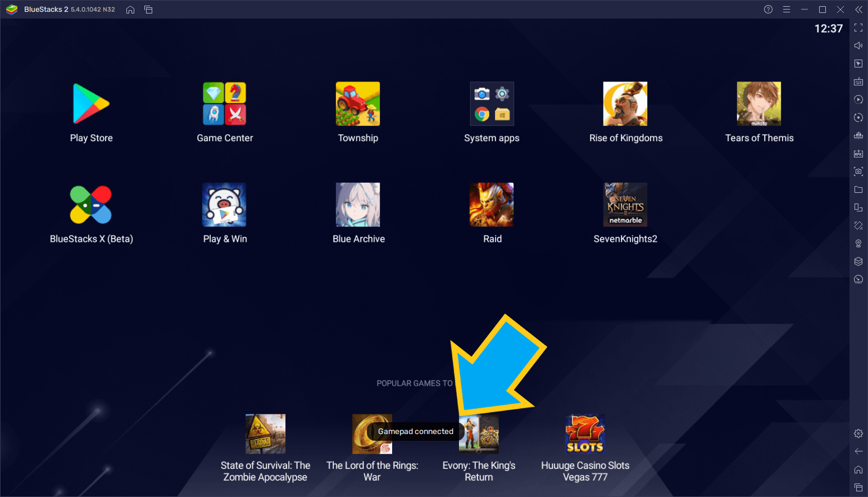Click the BlueStacks logo in title bar

click(x=12, y=10)
